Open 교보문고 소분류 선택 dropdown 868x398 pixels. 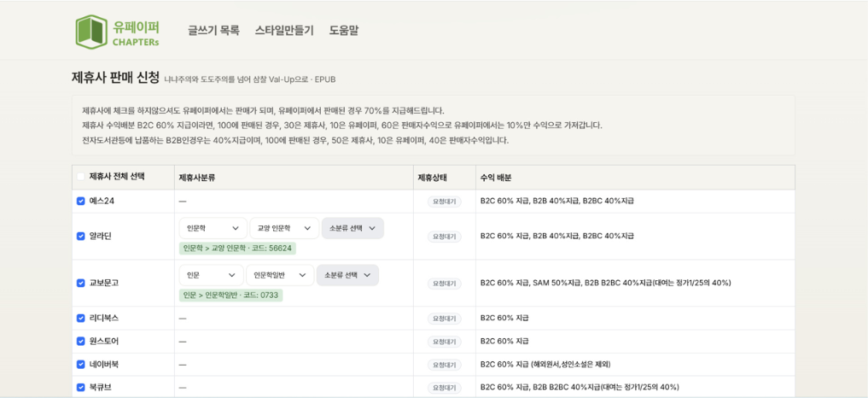tap(347, 275)
